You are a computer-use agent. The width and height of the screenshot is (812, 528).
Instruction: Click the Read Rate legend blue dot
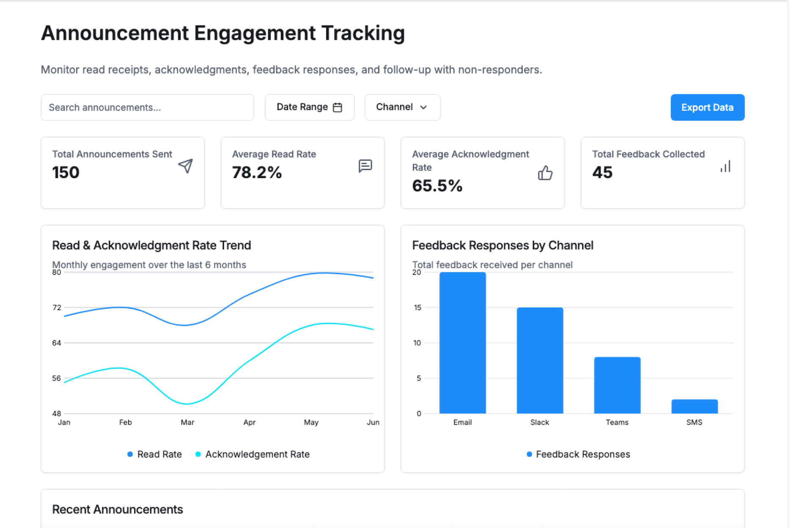pyautogui.click(x=130, y=454)
